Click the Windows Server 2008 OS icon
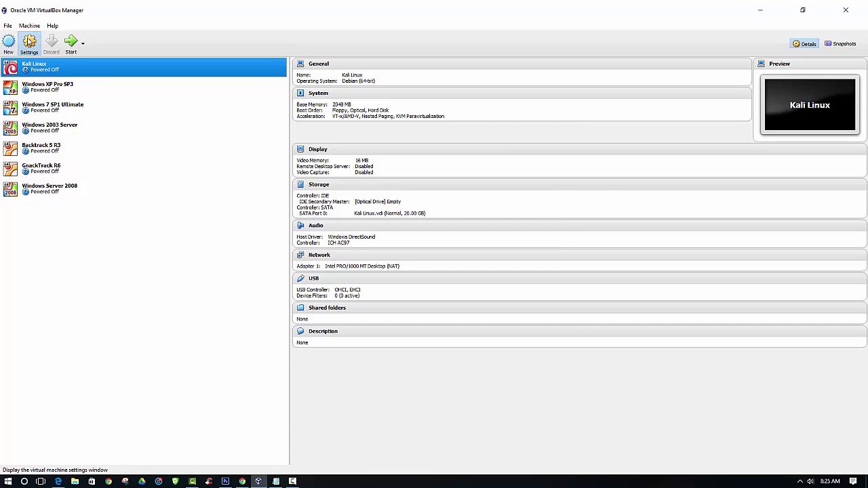The height and width of the screenshot is (488, 868). point(10,189)
